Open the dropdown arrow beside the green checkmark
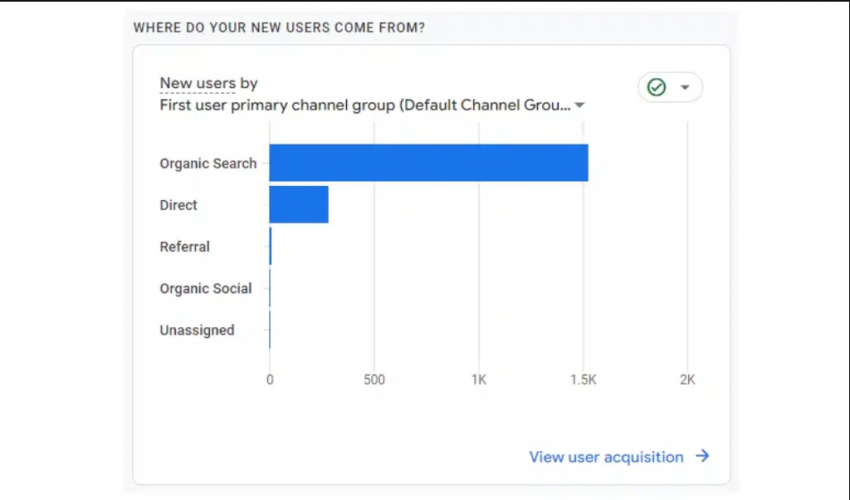The height and width of the screenshot is (500, 850). point(685,87)
